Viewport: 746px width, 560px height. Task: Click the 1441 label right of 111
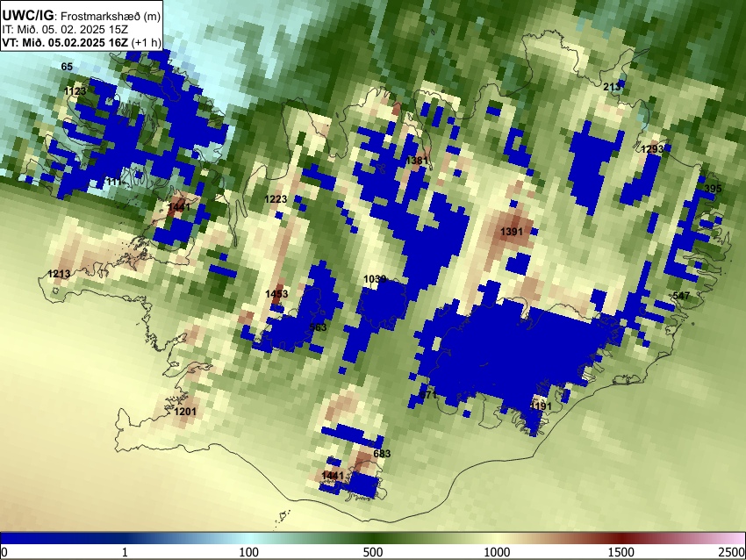tap(179, 207)
